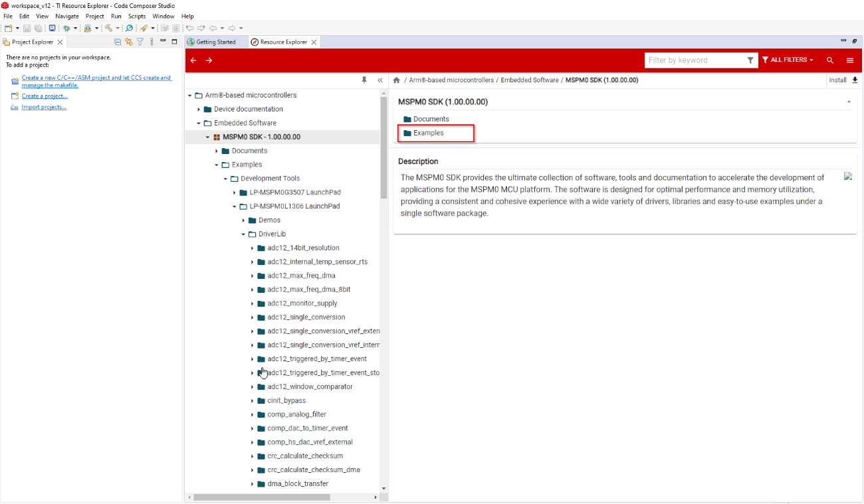Click the build hammer icon
864x504 pixels.
pyautogui.click(x=108, y=29)
